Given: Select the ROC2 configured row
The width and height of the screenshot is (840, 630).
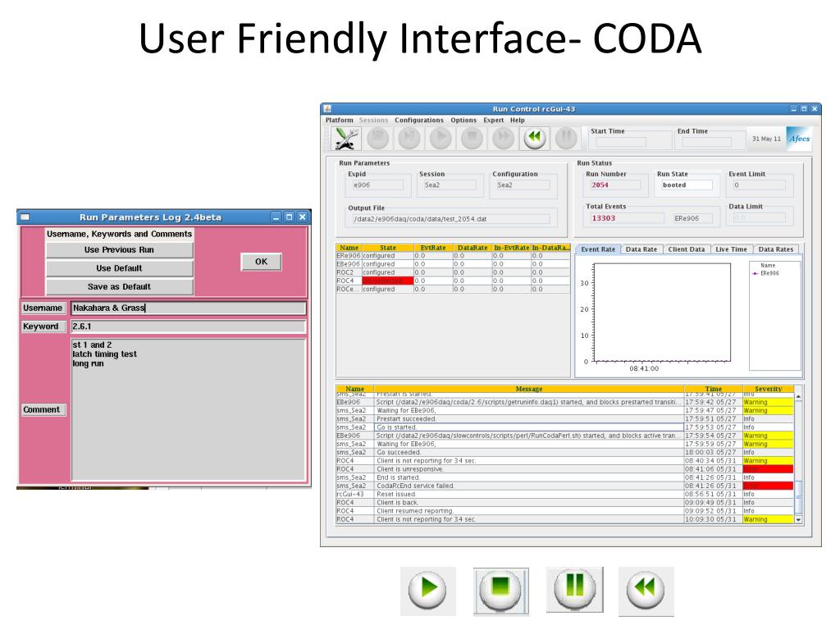Looking at the screenshot, I should pyautogui.click(x=453, y=272).
